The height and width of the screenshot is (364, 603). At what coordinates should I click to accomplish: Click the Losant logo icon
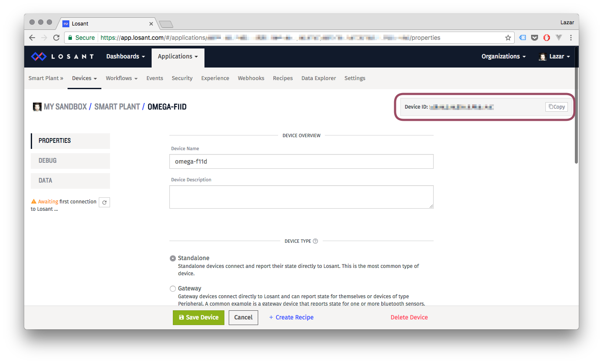(38, 57)
